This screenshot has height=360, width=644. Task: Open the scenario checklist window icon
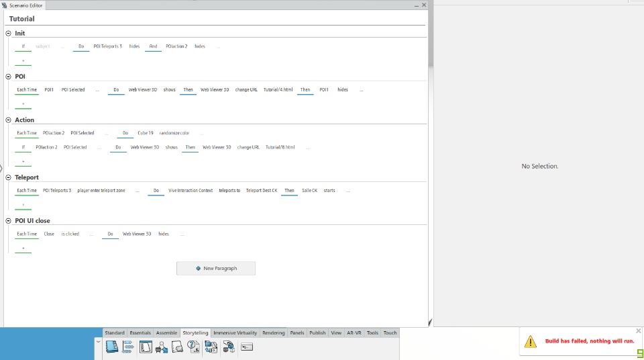coord(146,347)
